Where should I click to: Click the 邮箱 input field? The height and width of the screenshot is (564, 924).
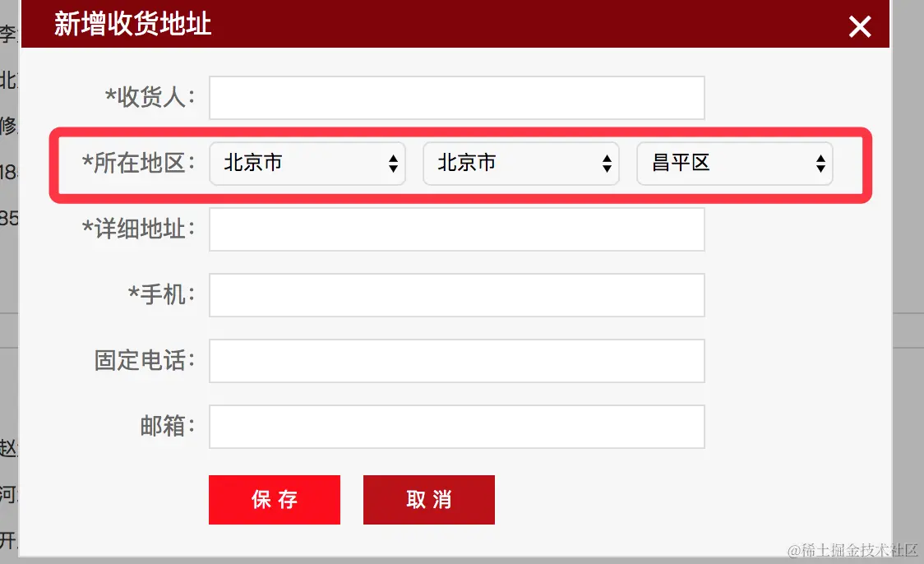click(457, 427)
